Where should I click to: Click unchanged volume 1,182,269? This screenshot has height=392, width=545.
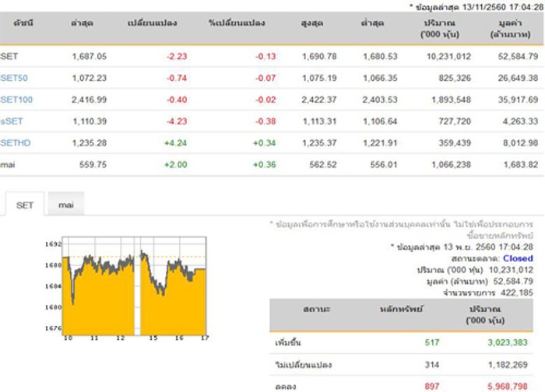(508, 365)
